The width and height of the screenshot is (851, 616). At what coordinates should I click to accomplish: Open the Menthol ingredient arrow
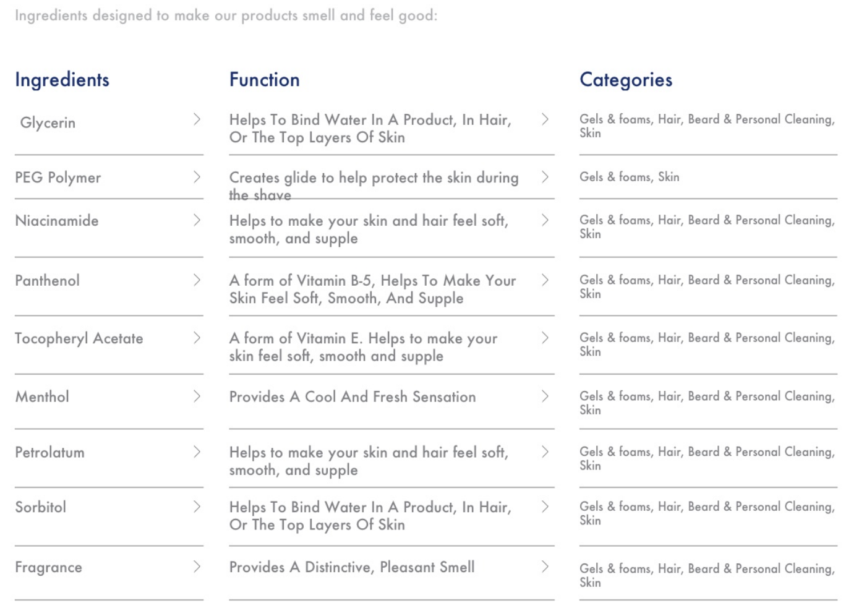[197, 396]
